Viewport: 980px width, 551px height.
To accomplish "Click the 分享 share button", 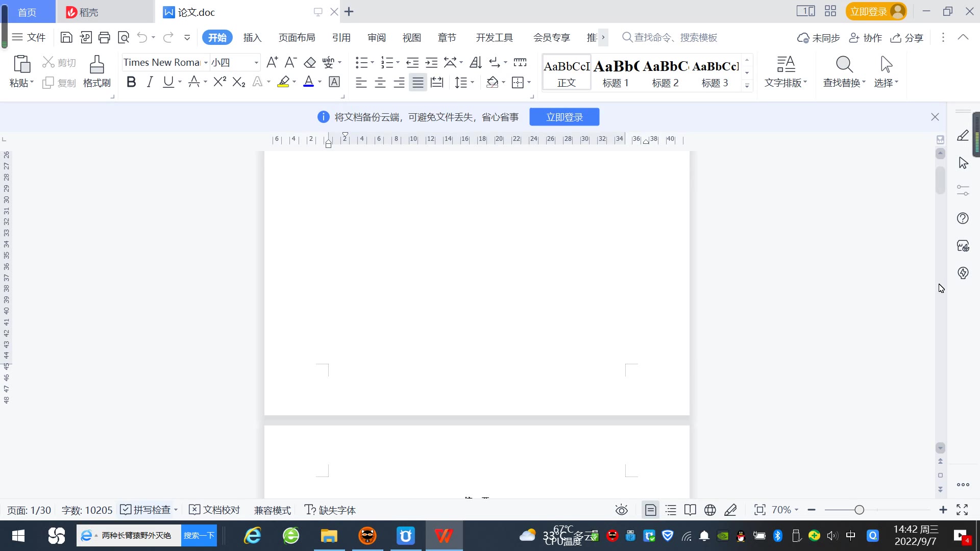I will click(907, 38).
